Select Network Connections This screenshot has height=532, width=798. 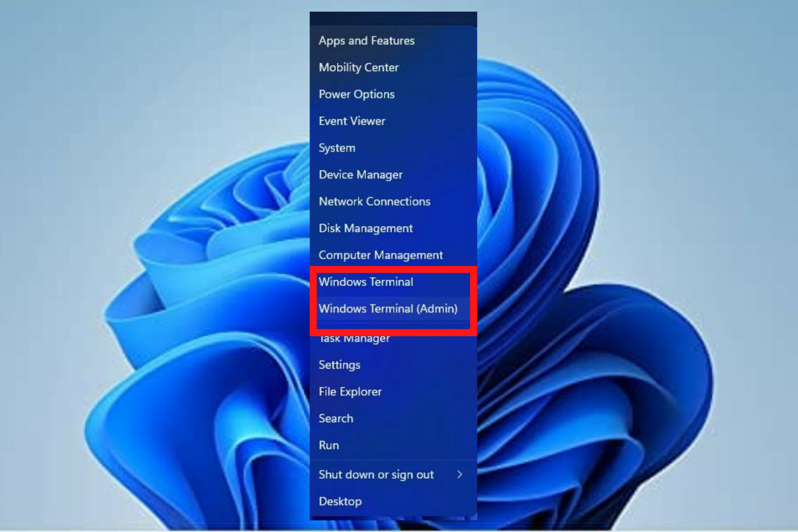[393, 202]
